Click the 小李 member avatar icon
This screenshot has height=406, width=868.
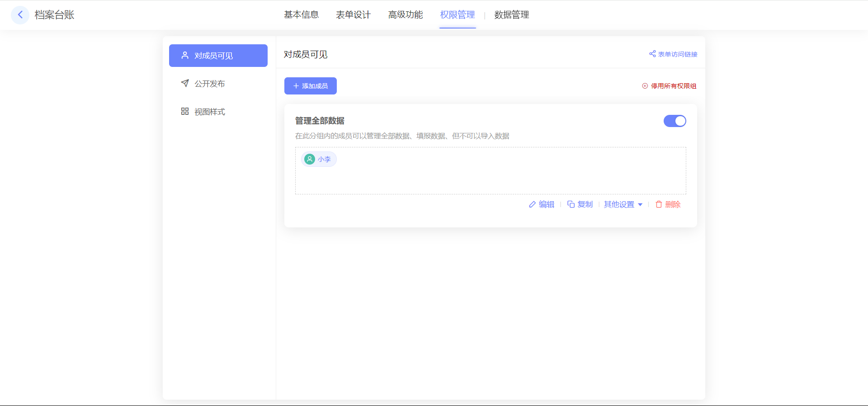tap(310, 159)
